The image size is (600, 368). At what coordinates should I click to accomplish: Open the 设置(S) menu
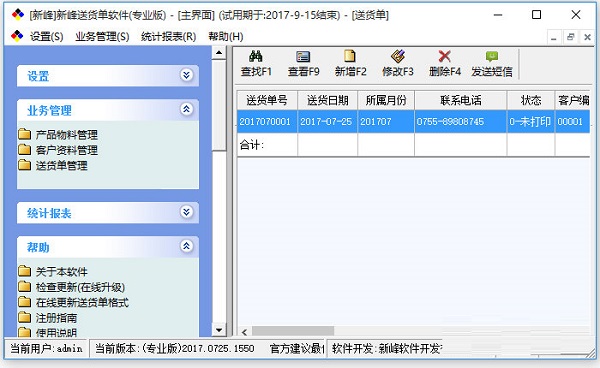[47, 36]
